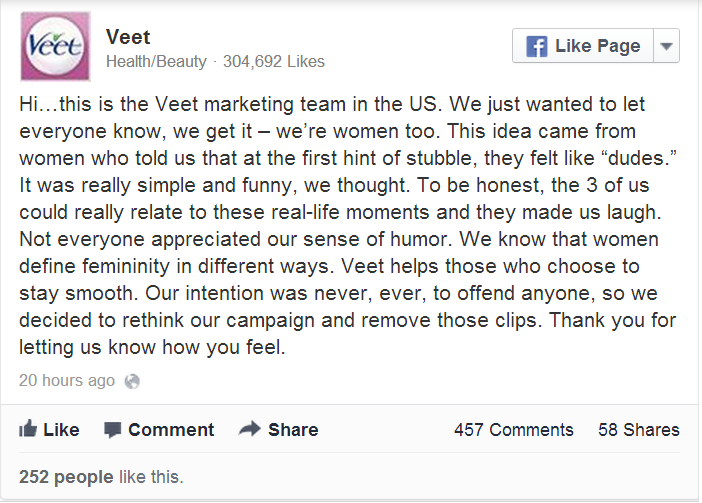The width and height of the screenshot is (702, 503).
Task: Click the Comment speech bubble icon
Action: click(113, 430)
